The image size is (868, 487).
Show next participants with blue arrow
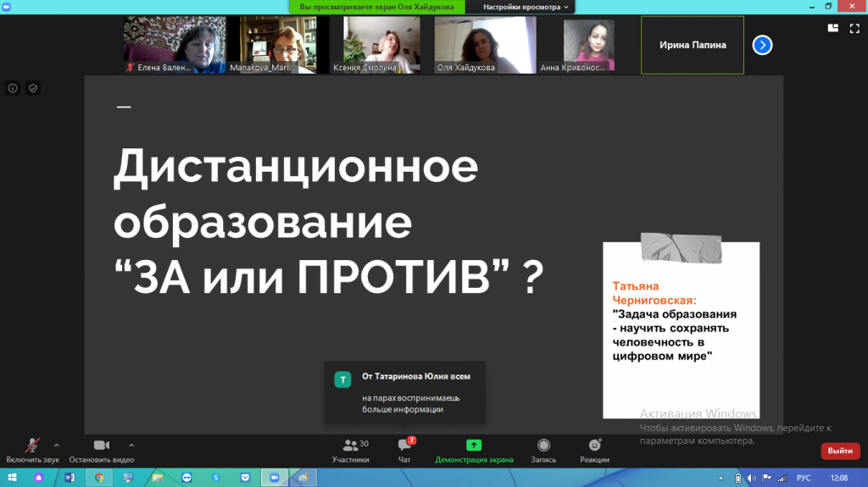(x=762, y=45)
